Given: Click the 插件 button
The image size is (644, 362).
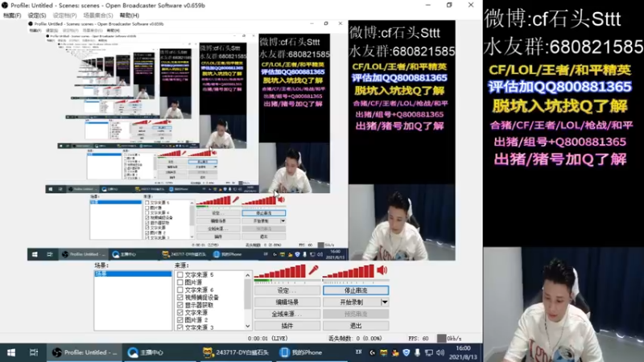Looking at the screenshot, I should [287, 326].
